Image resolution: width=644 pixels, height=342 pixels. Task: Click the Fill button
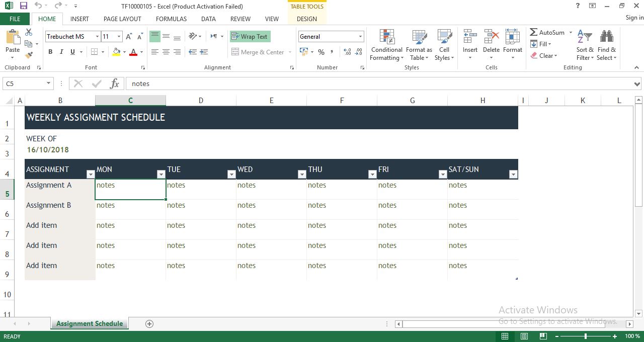(x=541, y=44)
